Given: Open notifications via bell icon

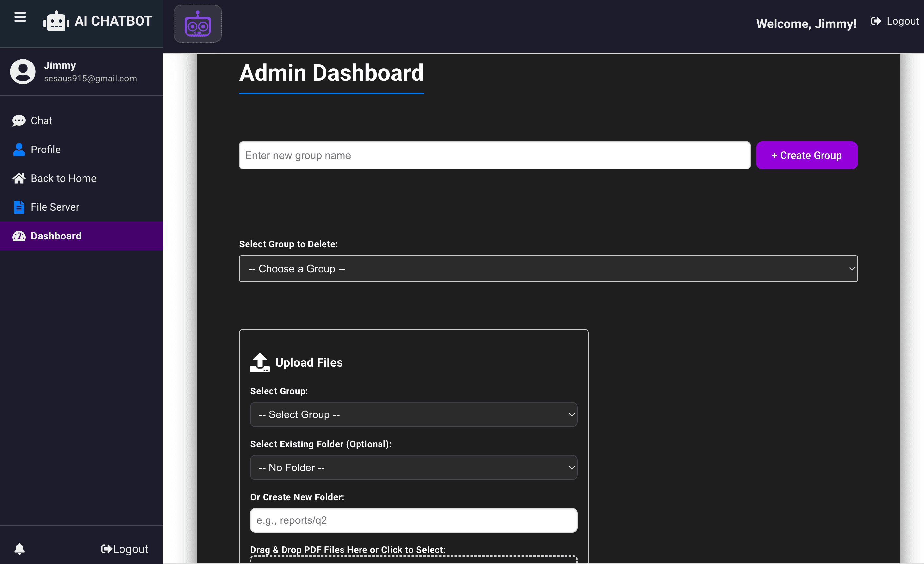Looking at the screenshot, I should [x=20, y=549].
